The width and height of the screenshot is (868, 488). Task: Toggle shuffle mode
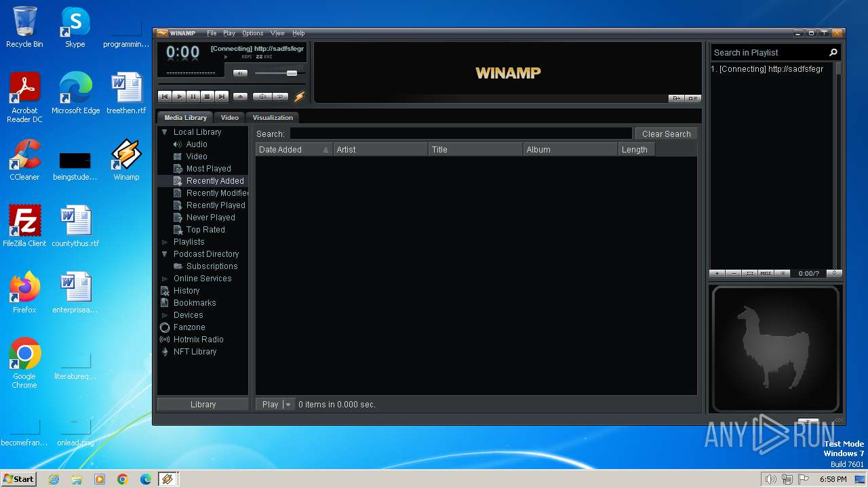coord(262,97)
